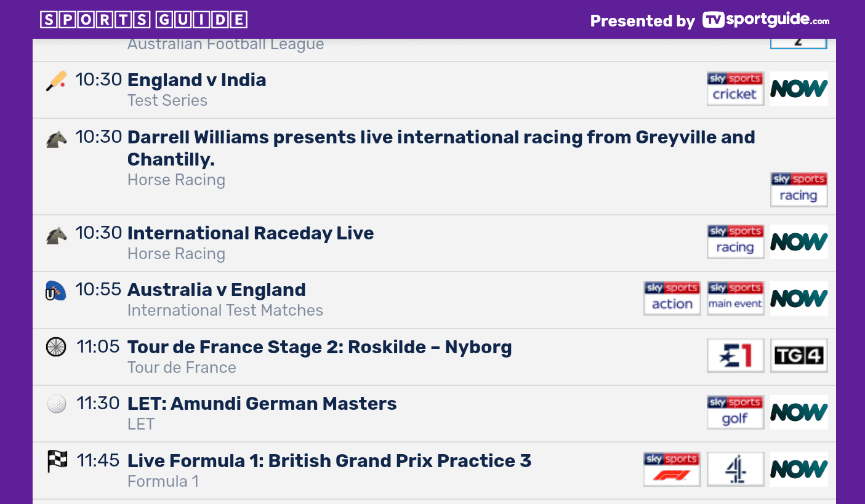Click the cycling wheel icon for Tour de France

[x=56, y=347]
